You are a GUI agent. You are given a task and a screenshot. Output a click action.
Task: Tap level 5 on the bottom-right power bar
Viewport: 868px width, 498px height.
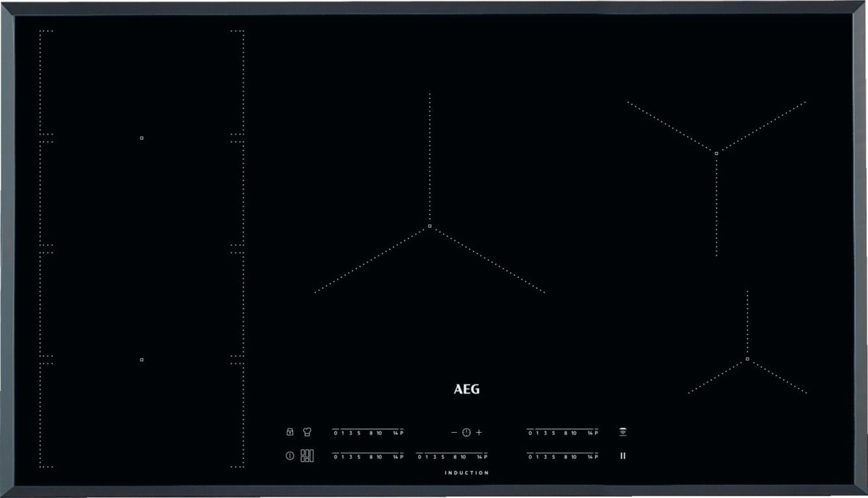[x=552, y=455]
